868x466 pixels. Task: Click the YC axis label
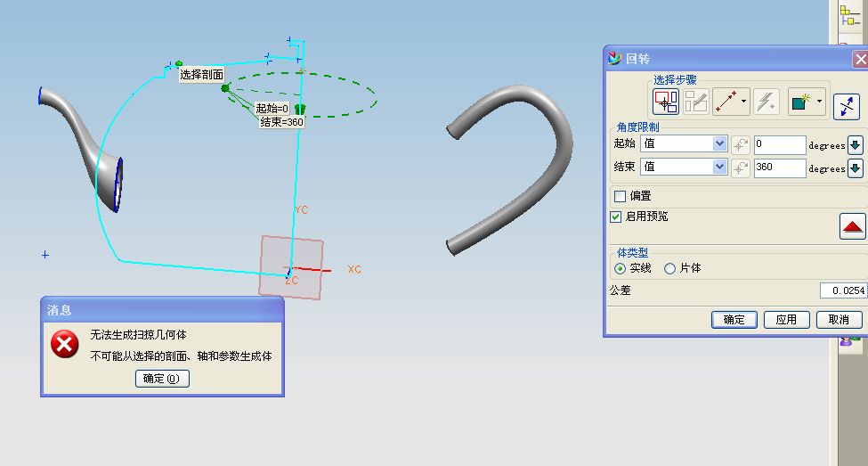click(x=302, y=209)
